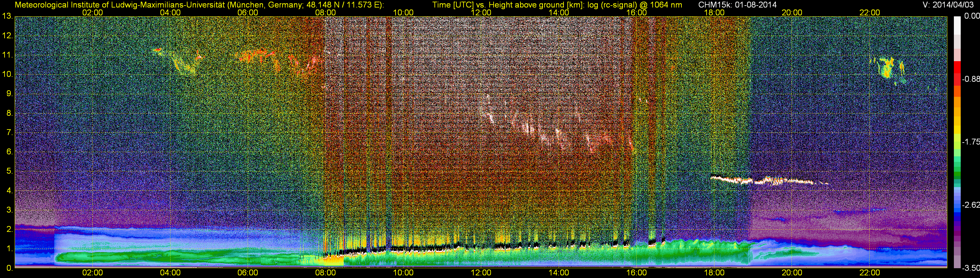Click '22:00' on the bottom time axis

tap(870, 273)
